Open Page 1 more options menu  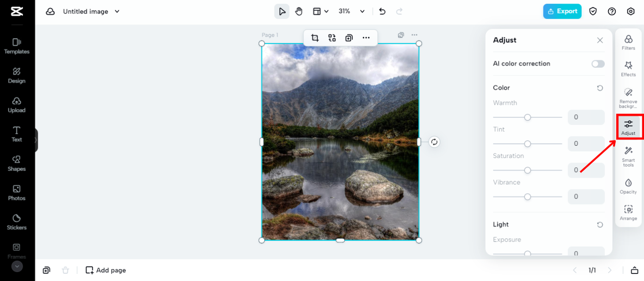pos(414,35)
